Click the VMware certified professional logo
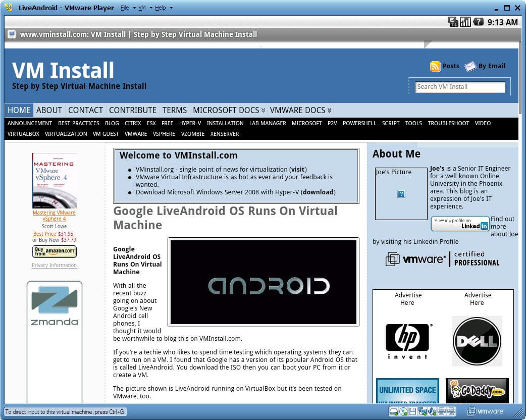The image size is (526, 420). point(443,259)
